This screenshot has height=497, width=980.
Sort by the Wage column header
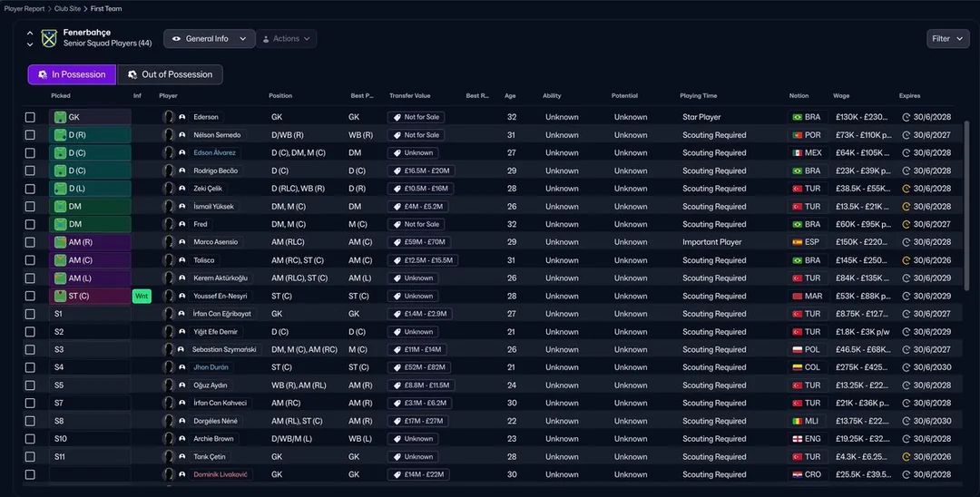pos(840,95)
